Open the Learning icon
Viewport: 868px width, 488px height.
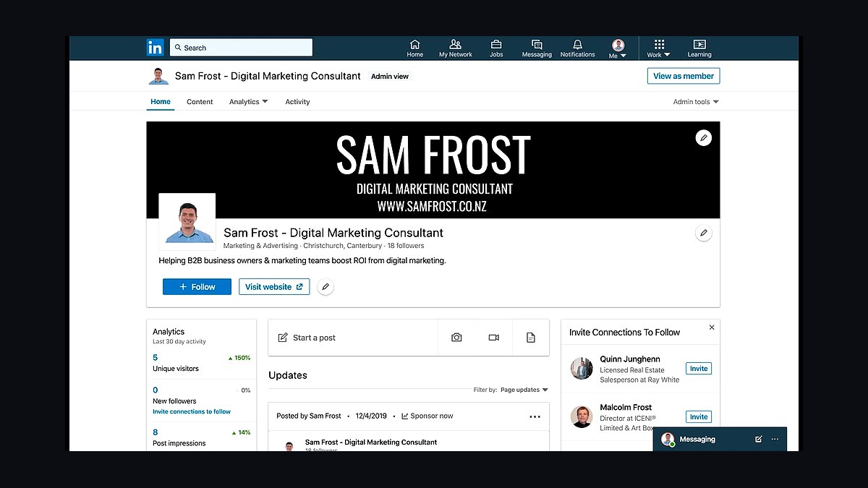click(699, 48)
